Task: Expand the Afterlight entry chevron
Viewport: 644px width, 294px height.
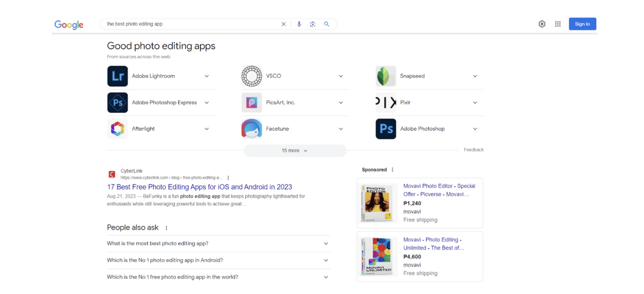Action: click(207, 129)
